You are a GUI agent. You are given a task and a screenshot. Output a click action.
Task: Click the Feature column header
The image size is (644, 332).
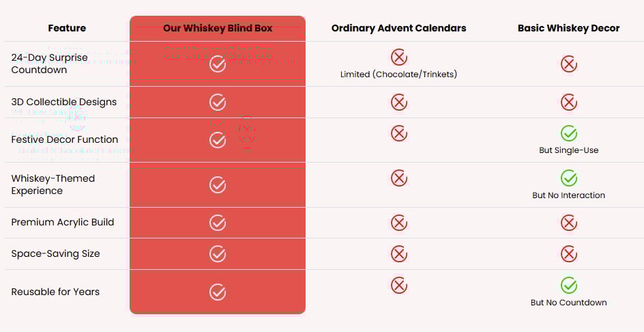point(67,28)
